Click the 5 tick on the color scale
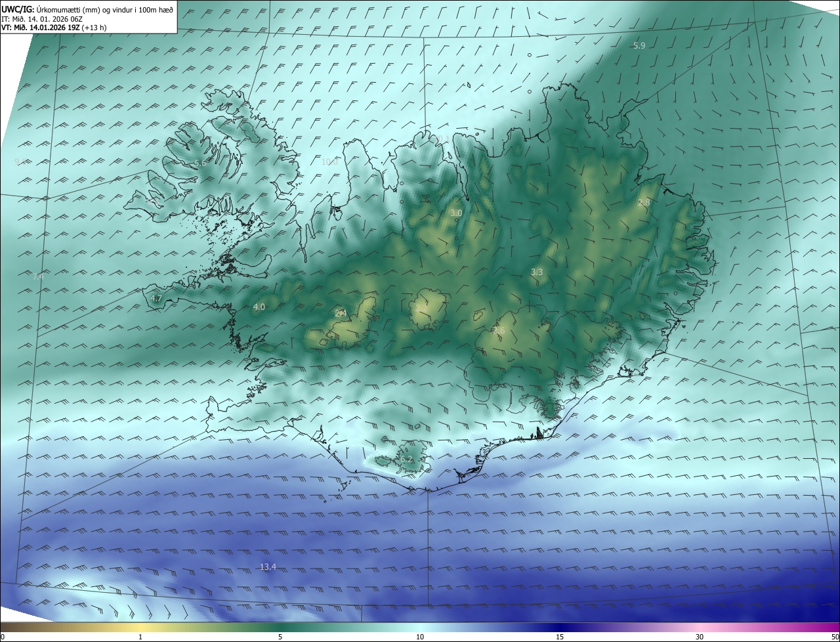Screen dimensions: 840x642 [280, 637]
